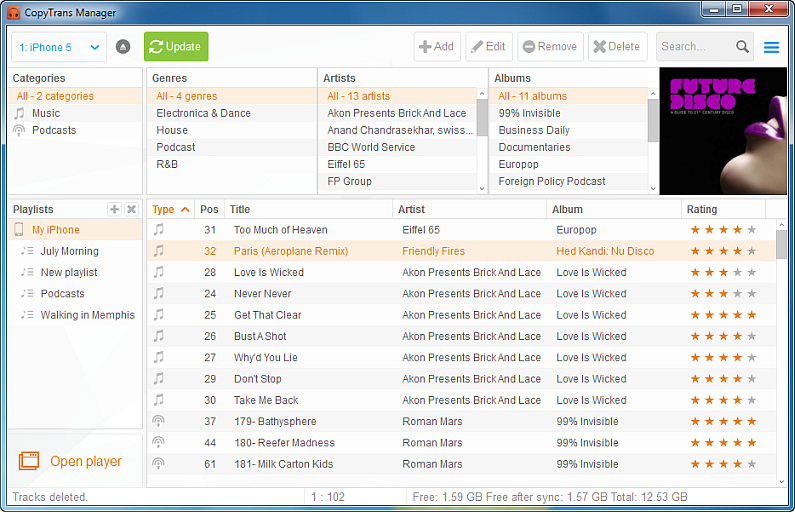Select All - 4 genres filter

[x=232, y=96]
